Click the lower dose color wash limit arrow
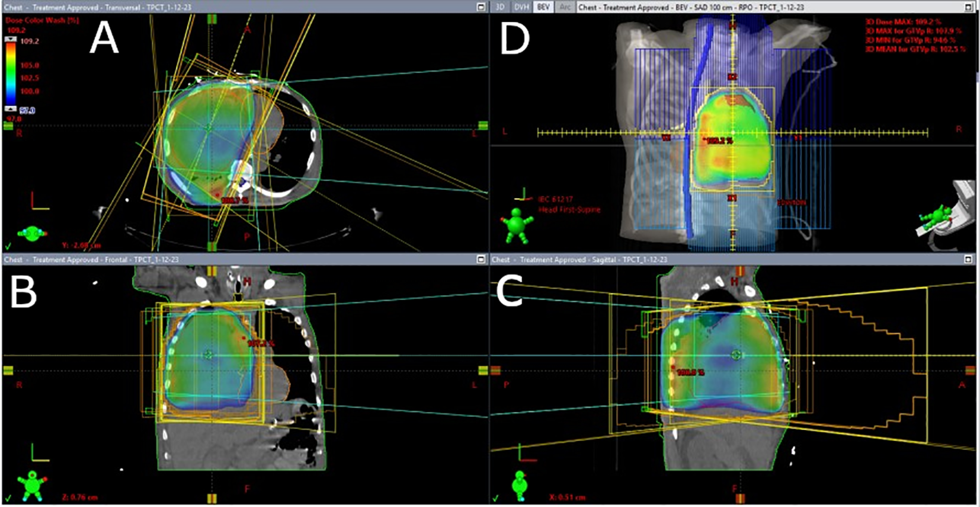The height and width of the screenshot is (507, 980). [11, 109]
